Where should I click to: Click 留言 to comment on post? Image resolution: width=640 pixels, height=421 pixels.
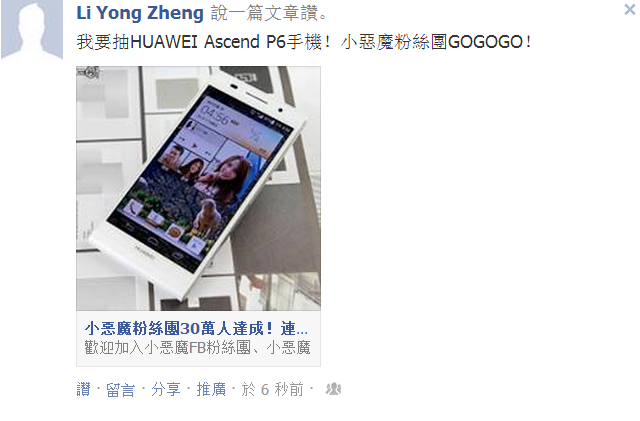[120, 389]
